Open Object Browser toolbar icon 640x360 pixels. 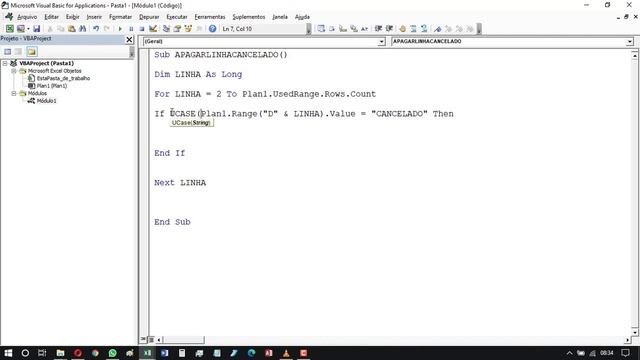(188, 29)
